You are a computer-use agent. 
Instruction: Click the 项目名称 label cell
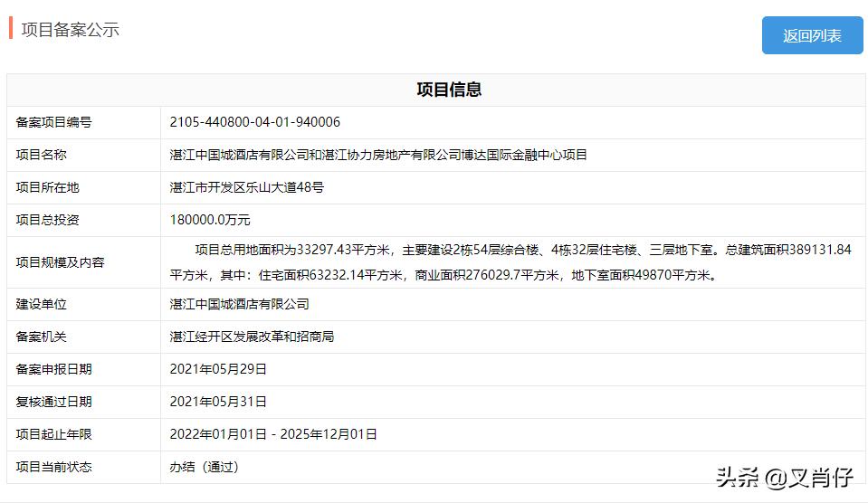[x=83, y=155]
